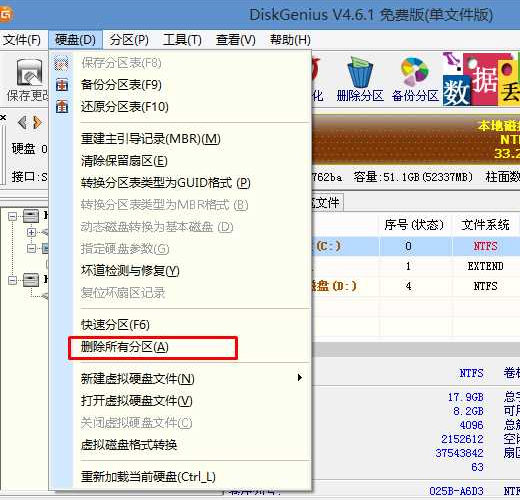Click the 4096 cluster size value
The height and width of the screenshot is (500, 521).
coord(471,425)
